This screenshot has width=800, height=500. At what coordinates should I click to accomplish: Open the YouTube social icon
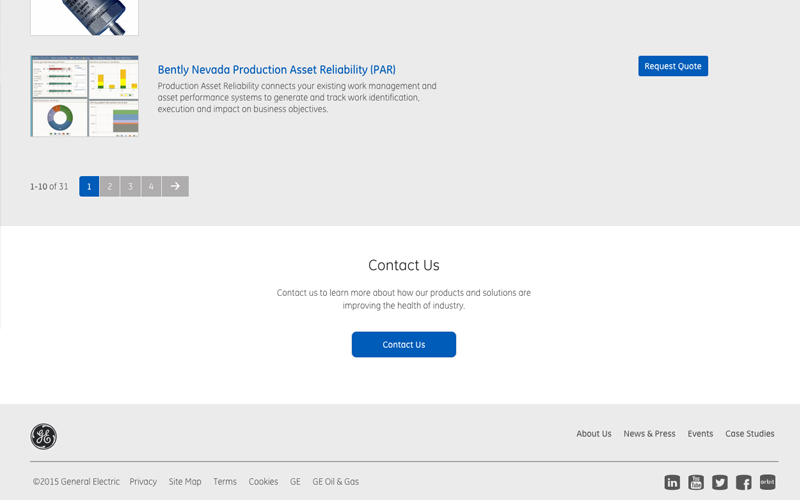click(696, 482)
